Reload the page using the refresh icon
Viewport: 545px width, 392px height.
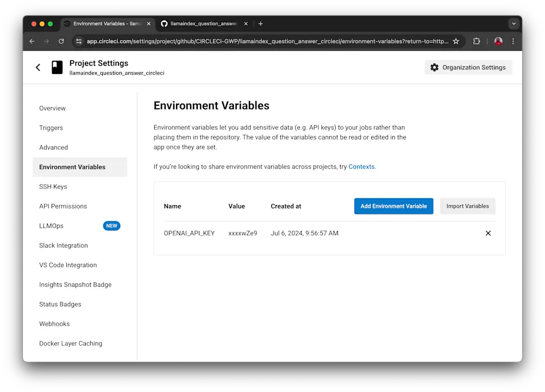pyautogui.click(x=60, y=41)
